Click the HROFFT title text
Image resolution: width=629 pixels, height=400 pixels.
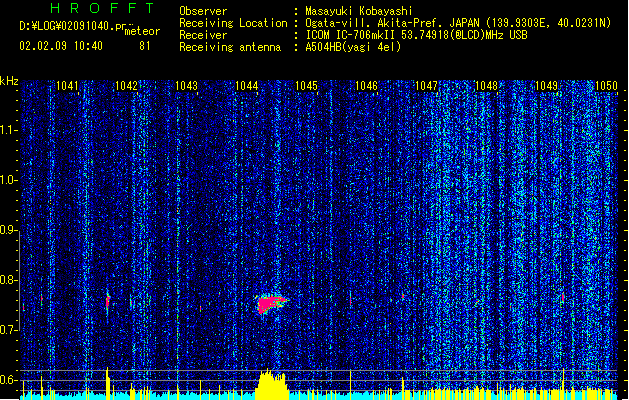tap(102, 8)
